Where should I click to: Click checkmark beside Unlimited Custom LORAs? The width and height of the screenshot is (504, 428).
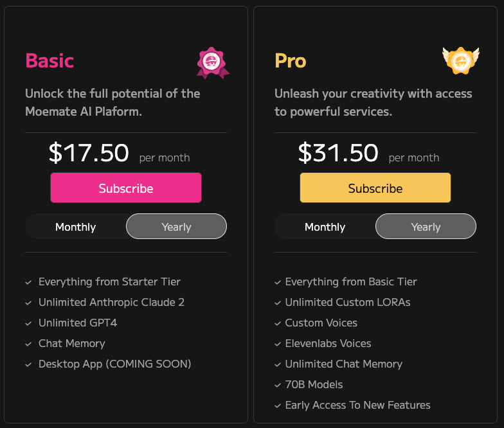click(x=278, y=303)
